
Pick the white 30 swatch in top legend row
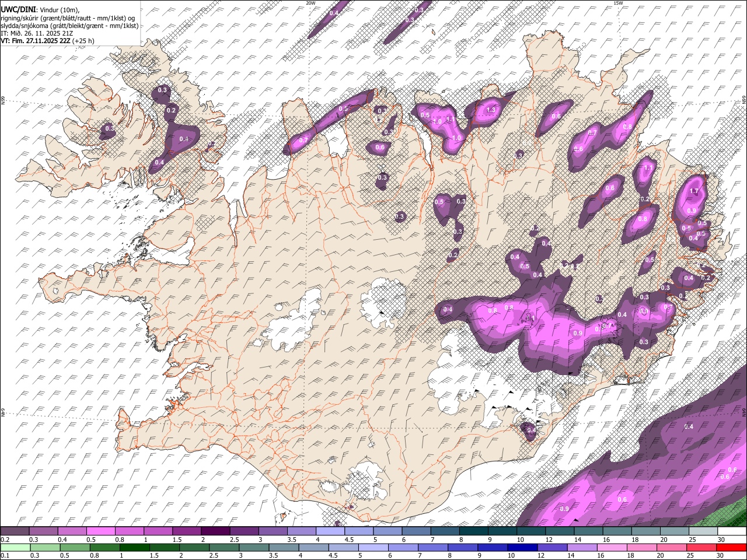tap(732, 531)
